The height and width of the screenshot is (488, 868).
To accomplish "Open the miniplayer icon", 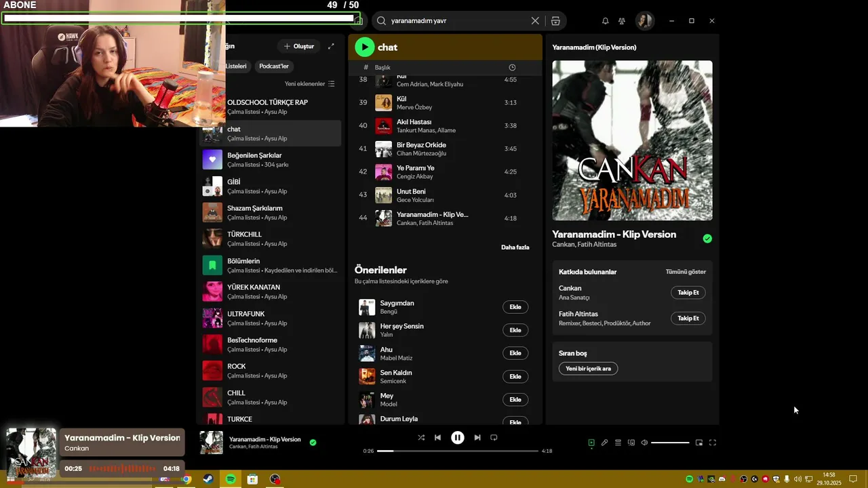I will [699, 443].
